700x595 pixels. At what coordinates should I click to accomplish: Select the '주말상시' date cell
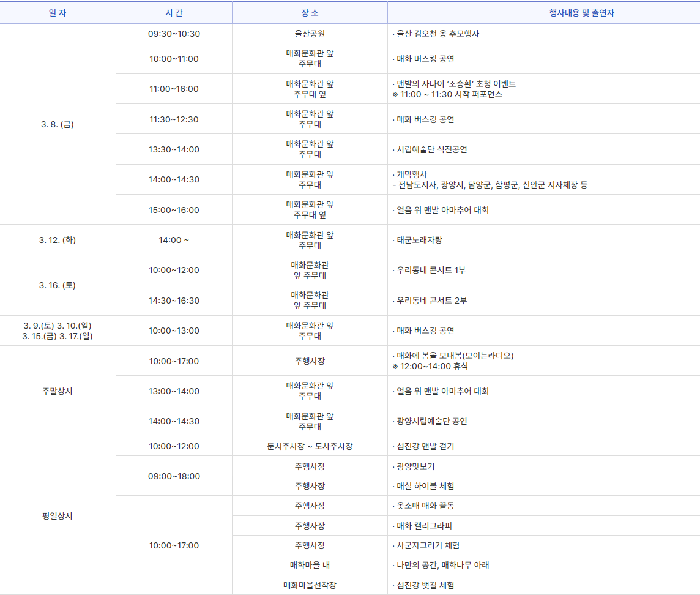58,391
